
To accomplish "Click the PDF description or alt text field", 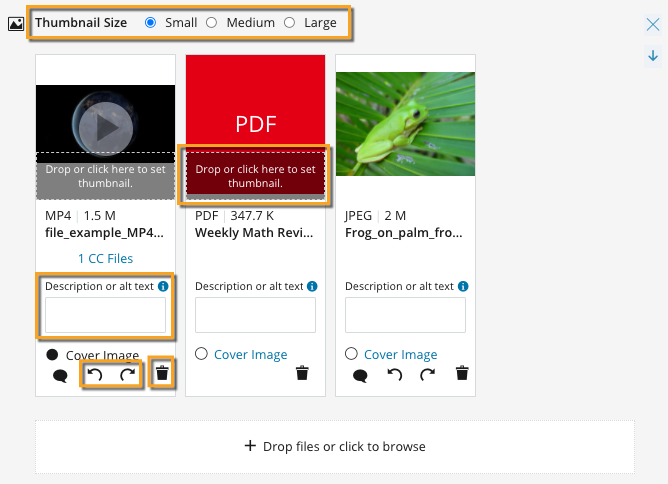I will 255,315.
